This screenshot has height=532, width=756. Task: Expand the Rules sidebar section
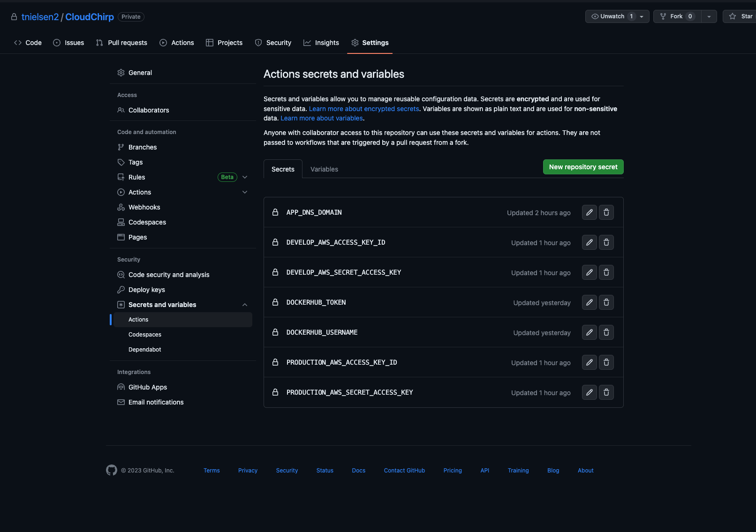(245, 177)
